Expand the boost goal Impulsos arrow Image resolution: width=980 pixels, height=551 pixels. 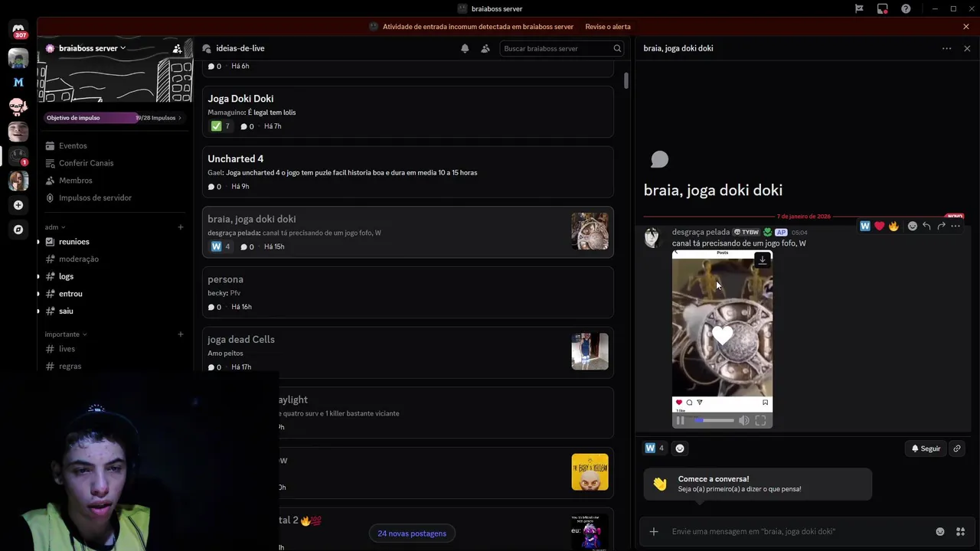tap(180, 118)
